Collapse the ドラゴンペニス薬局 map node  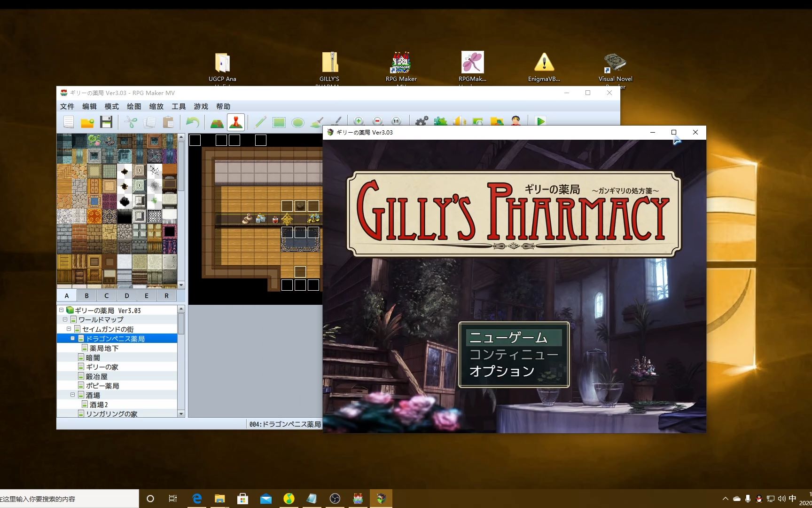tap(72, 338)
